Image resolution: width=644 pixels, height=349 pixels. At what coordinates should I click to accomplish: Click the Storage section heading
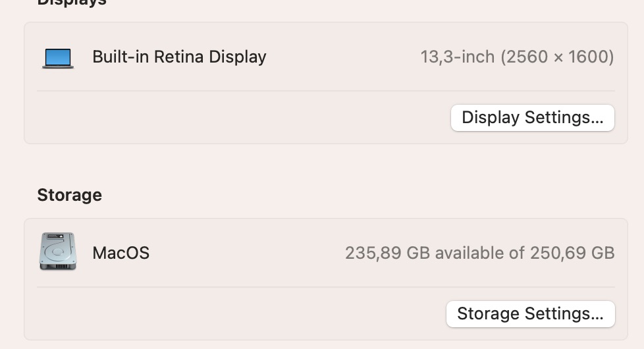[x=69, y=196]
